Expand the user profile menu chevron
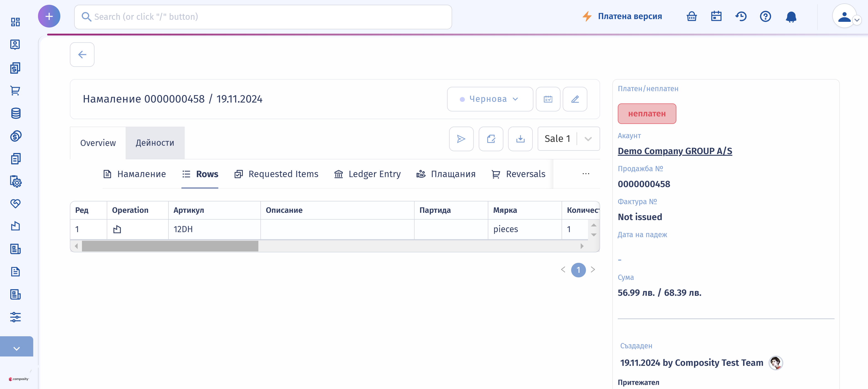The width and height of the screenshot is (868, 389). tap(857, 20)
